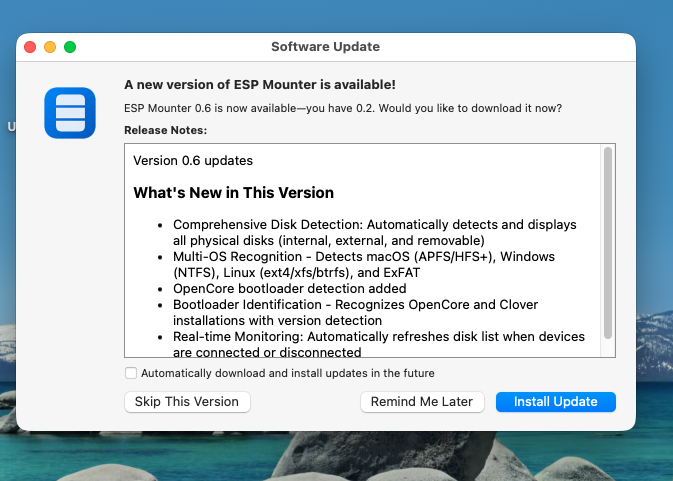Click the ESP Mounter app icon
Screen dimensions: 673x481
pos(70,113)
